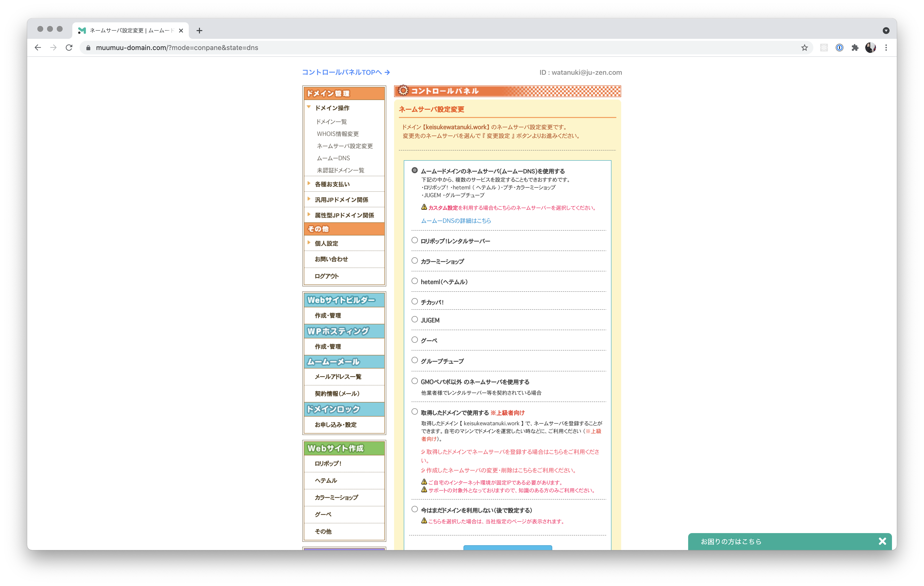
Task: Choose GMOペパボ以外のネームサーバ radio option
Action: click(x=414, y=381)
